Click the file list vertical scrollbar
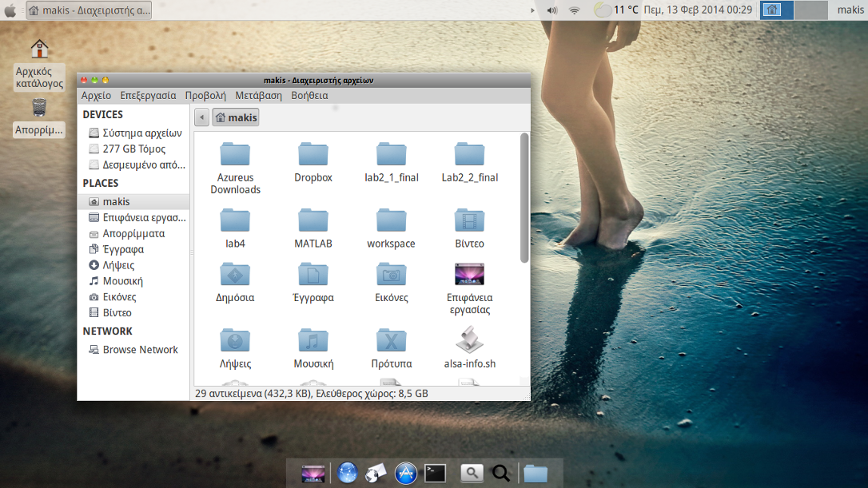The width and height of the screenshot is (868, 488). pyautogui.click(x=524, y=198)
